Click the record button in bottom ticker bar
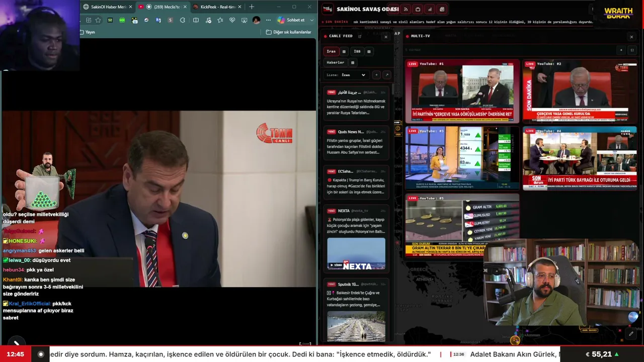 click(x=41, y=354)
